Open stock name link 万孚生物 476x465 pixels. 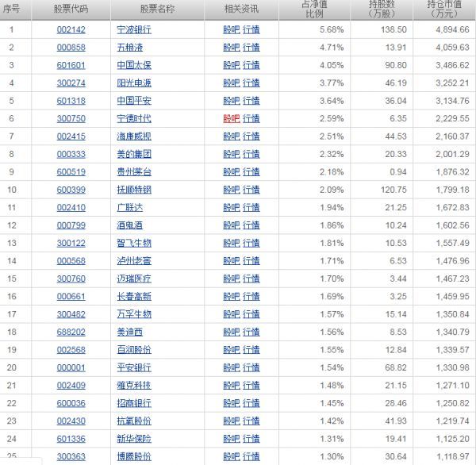point(134,314)
